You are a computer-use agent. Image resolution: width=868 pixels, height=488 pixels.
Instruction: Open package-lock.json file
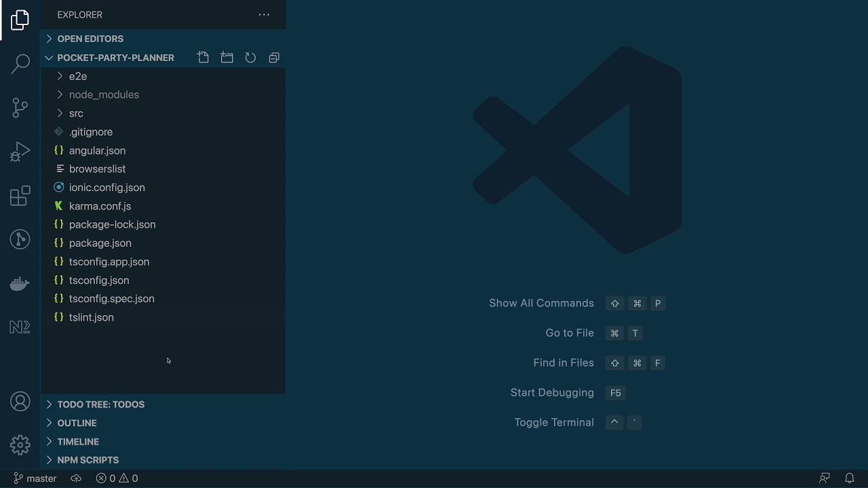coord(163,224)
